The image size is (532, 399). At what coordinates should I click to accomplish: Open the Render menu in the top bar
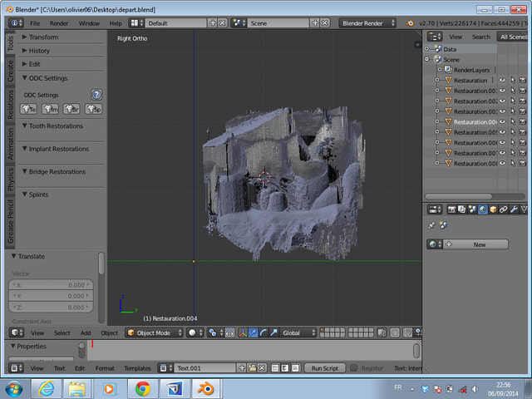[x=59, y=23]
